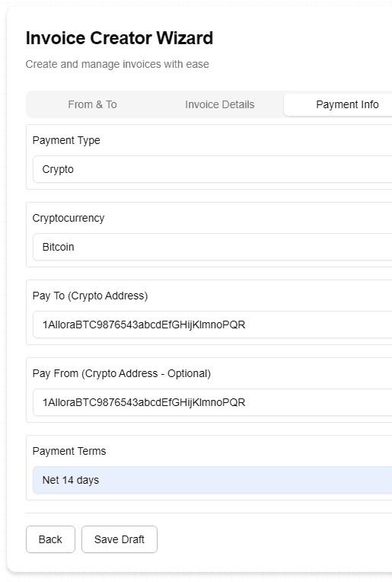This screenshot has height=582, width=392.
Task: Click the Payment Type label
Action: click(66, 140)
